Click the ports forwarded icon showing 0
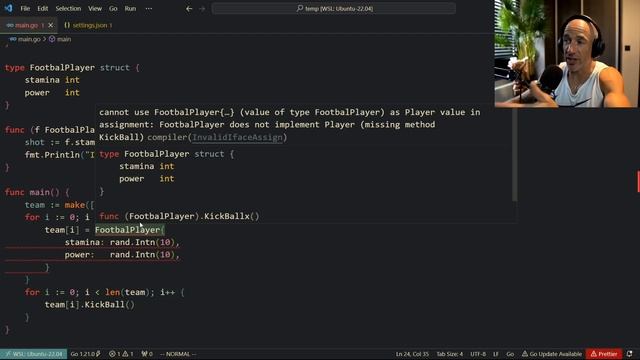Image resolution: width=640 pixels, height=360 pixels. point(147,354)
